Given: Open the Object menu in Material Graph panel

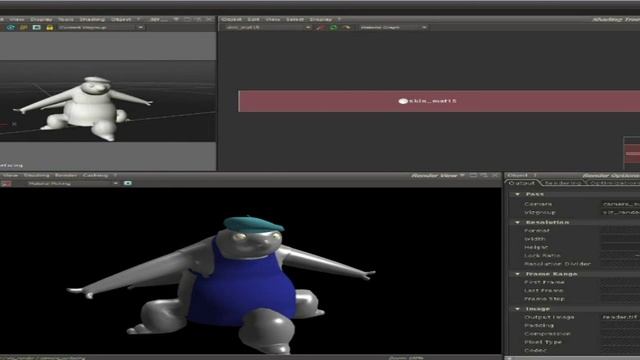Looking at the screenshot, I should (231, 19).
